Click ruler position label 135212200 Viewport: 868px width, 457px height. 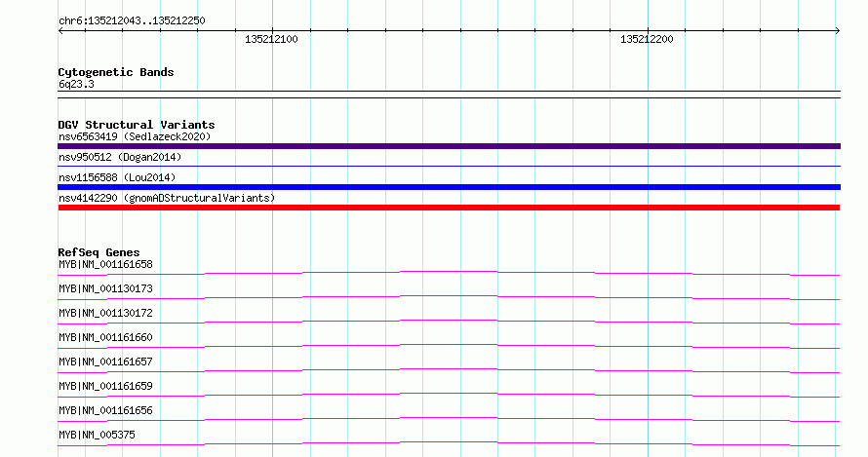[x=647, y=39]
